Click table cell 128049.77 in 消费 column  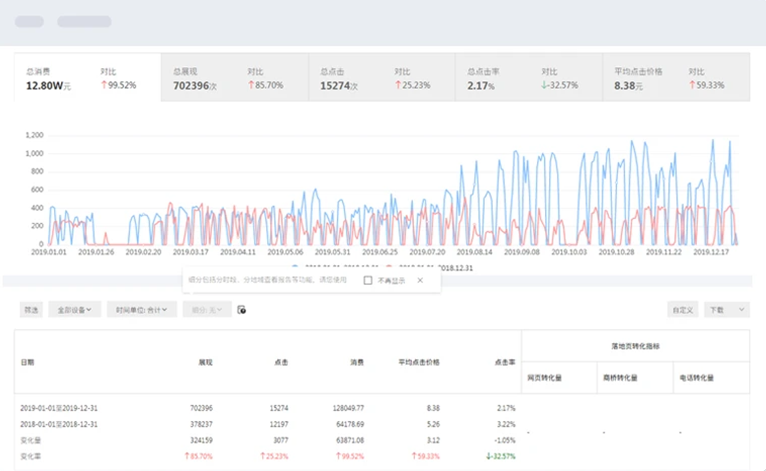pyautogui.click(x=348, y=408)
